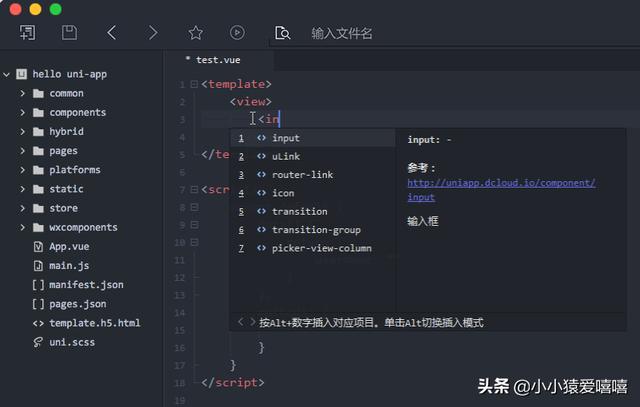Select the components folder icon
Screen dimensions: 640x407
(38, 112)
